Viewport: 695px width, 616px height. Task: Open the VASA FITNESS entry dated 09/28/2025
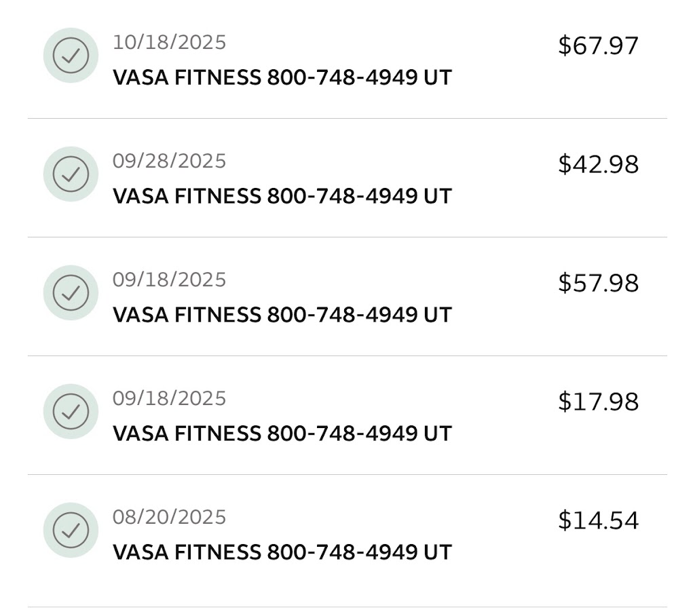point(282,197)
